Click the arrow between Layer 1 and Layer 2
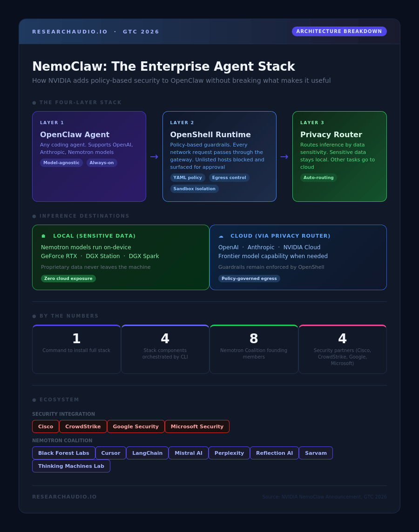The height and width of the screenshot is (532, 419). (x=154, y=157)
